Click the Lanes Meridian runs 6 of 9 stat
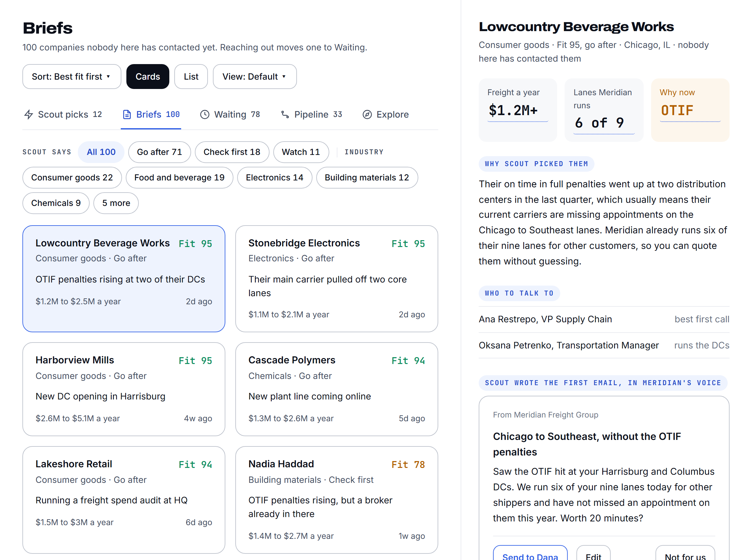The image size is (747, 560). click(x=604, y=110)
